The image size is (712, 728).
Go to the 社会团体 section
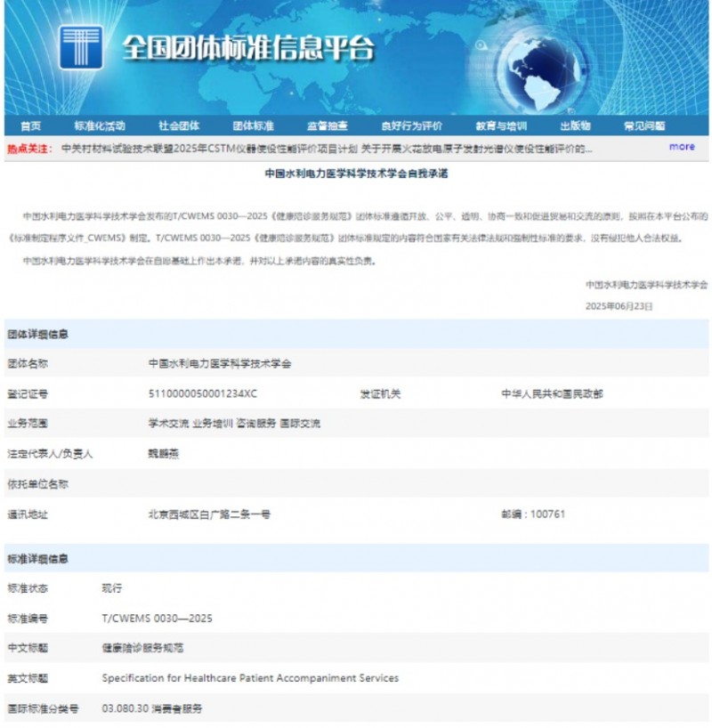pyautogui.click(x=179, y=125)
